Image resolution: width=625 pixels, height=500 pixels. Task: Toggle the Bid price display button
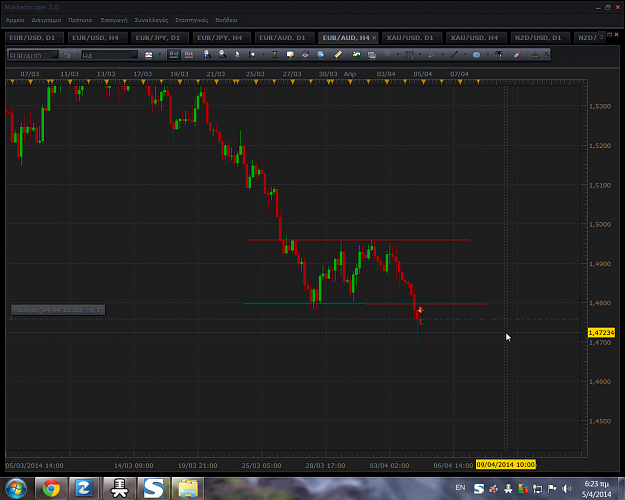tap(174, 55)
